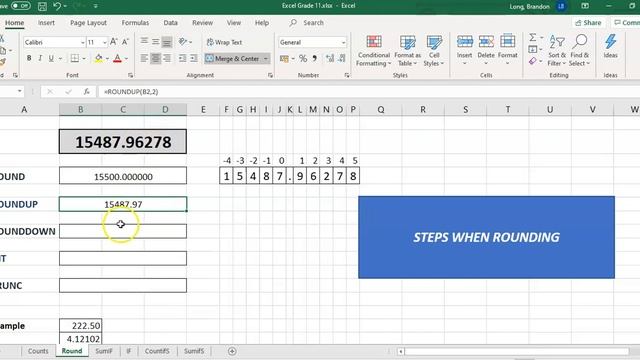Open the Font Color dropdown arrow
Viewport: 640px width, 360px height.
pos(126,59)
